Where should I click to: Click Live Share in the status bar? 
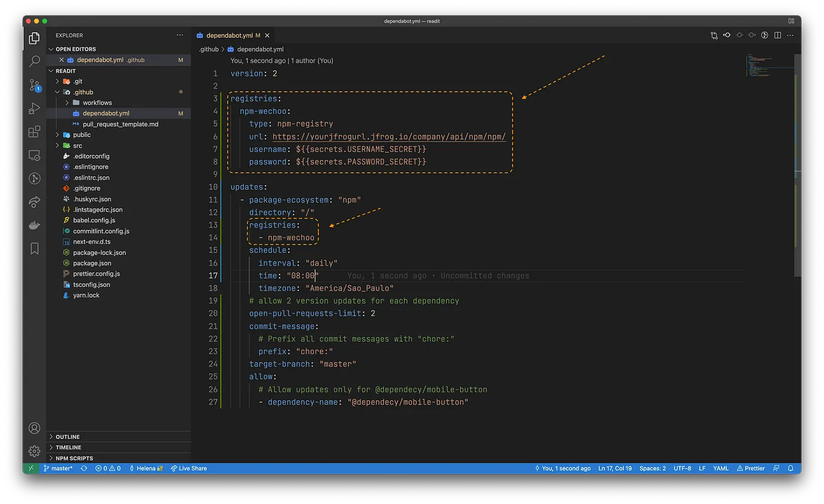[188, 469]
